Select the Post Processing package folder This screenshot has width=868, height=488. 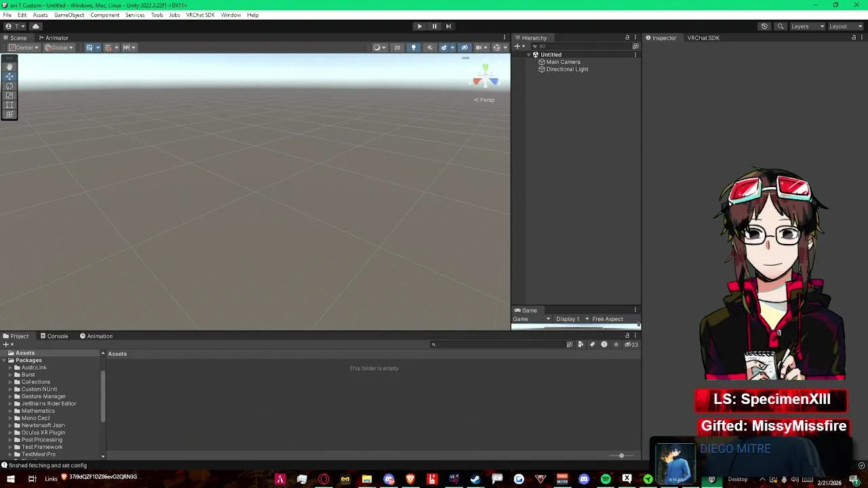coord(41,440)
